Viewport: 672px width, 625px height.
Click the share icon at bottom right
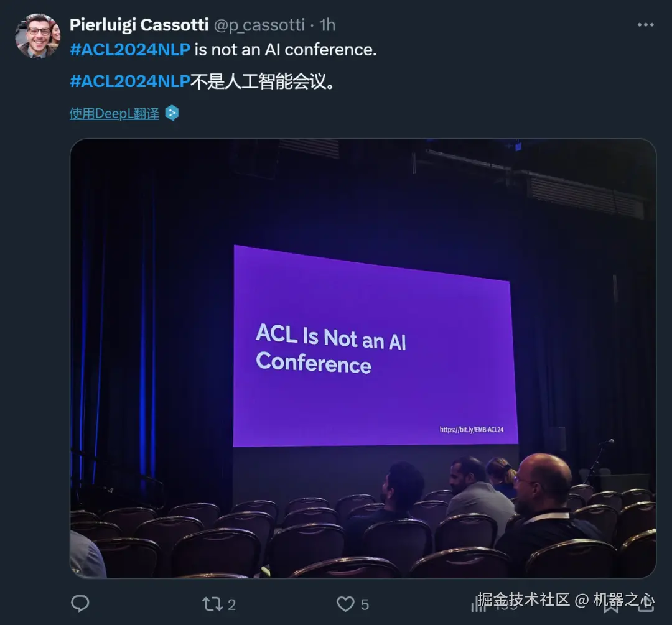[x=645, y=604]
